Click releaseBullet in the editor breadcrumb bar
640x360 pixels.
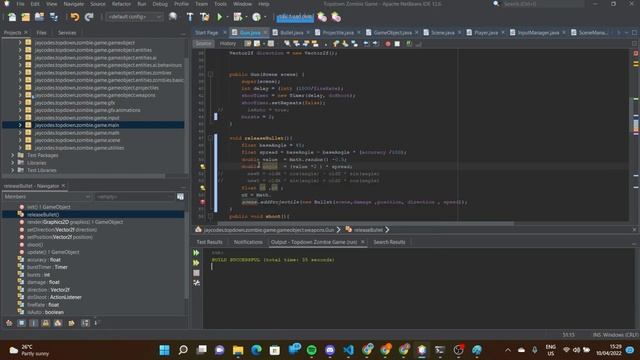pos(368,230)
